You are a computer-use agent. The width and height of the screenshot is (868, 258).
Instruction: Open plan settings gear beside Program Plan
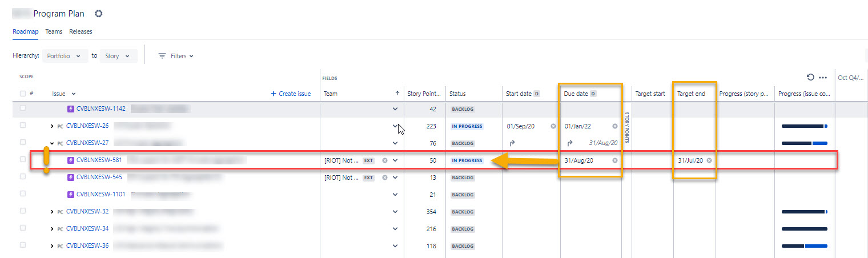[98, 14]
